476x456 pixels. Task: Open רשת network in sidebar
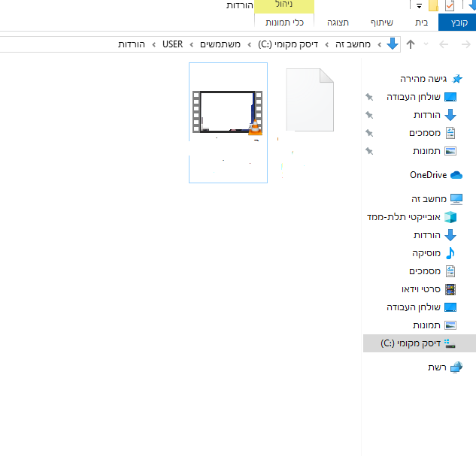pyautogui.click(x=445, y=367)
